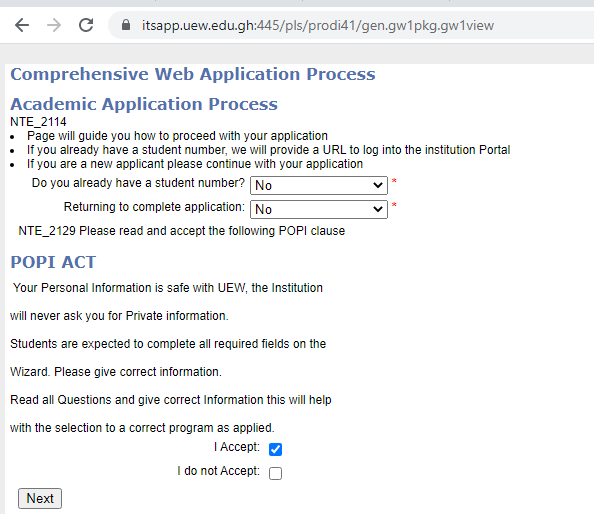594x514 pixels.
Task: Click the NTE_2114 code text
Action: point(38,122)
